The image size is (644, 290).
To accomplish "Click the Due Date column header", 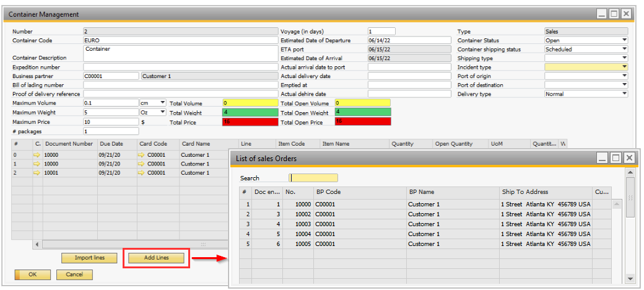I will pyautogui.click(x=117, y=144).
